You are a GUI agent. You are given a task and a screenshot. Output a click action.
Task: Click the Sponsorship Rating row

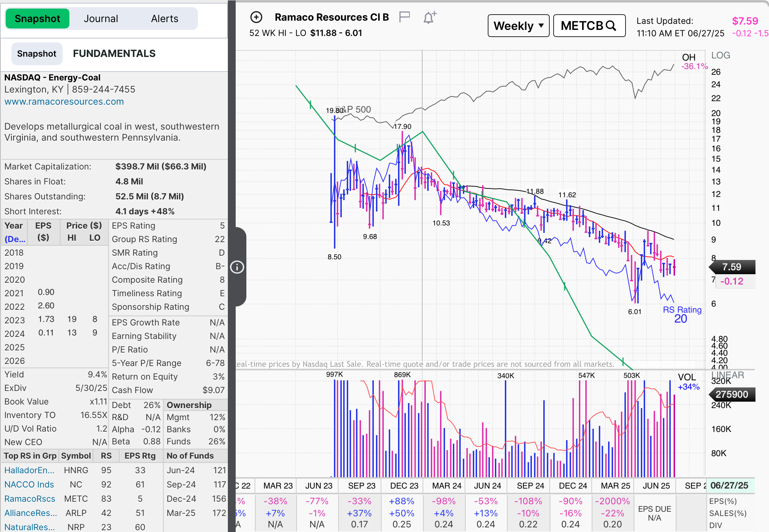point(168,307)
